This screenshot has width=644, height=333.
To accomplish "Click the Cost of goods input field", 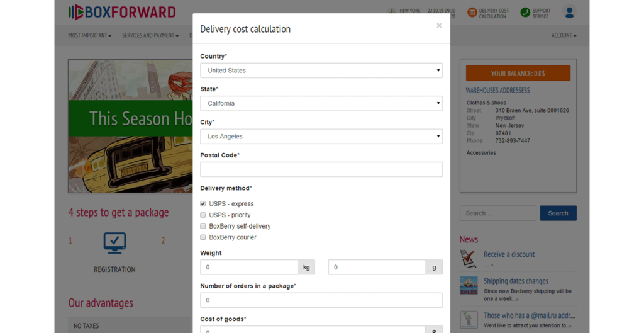I will (x=313, y=330).
